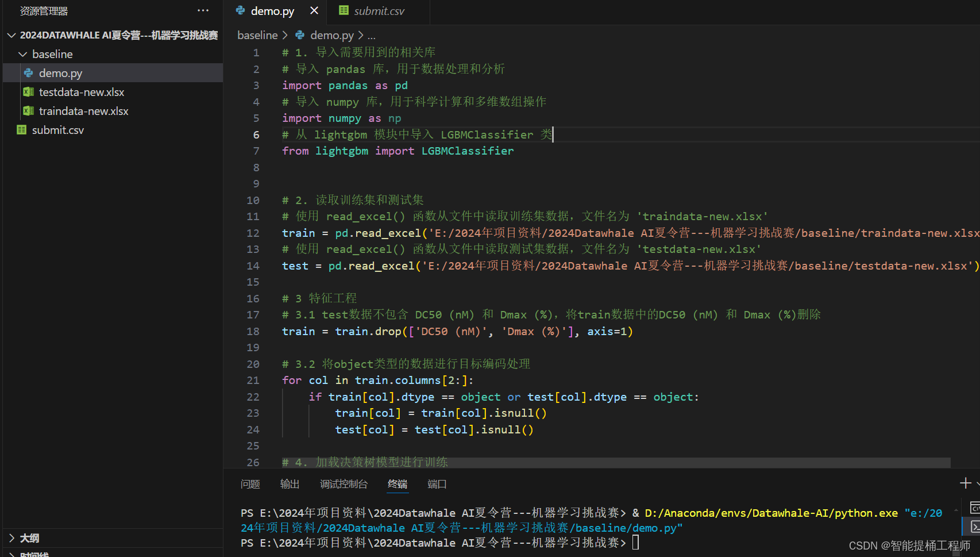Click line number 21 in the gutter

click(253, 380)
